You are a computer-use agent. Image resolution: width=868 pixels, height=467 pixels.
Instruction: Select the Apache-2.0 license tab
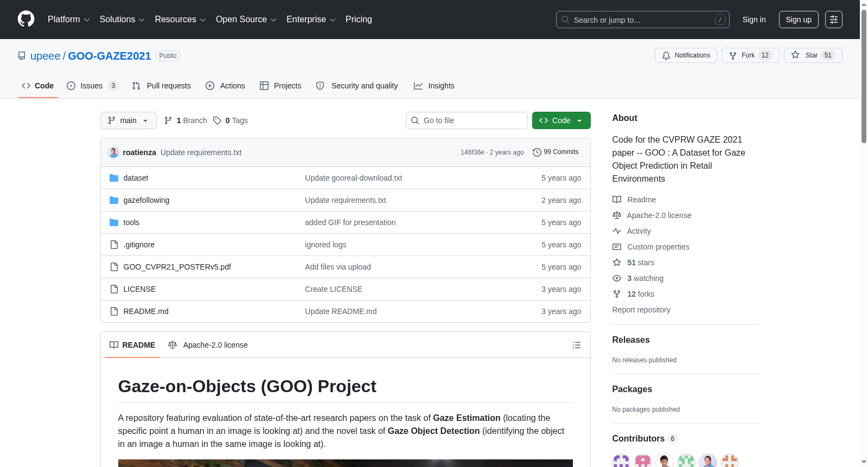point(208,345)
